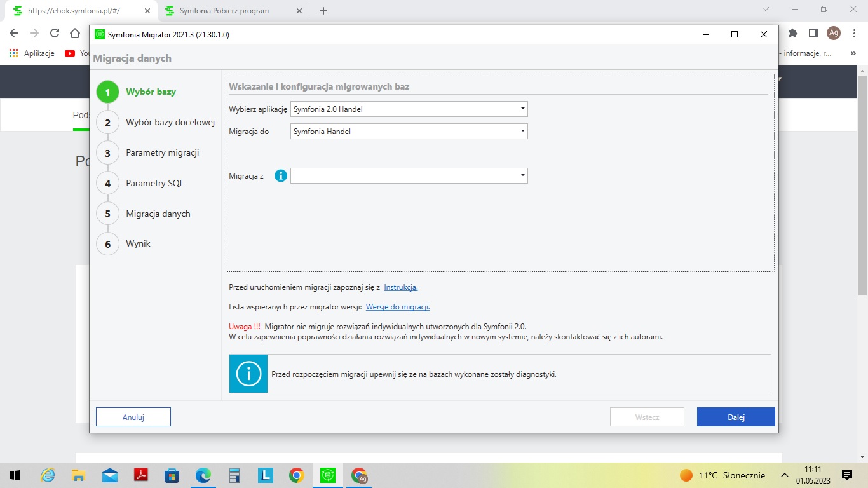This screenshot has width=868, height=488.
Task: Select step 2 Wybór bazy docelowej
Action: pyautogui.click(x=170, y=123)
